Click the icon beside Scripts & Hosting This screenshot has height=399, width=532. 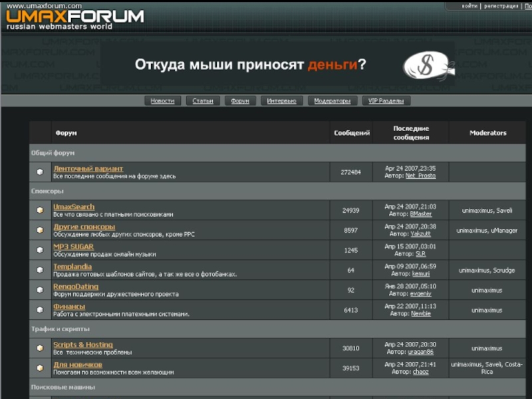(40, 348)
